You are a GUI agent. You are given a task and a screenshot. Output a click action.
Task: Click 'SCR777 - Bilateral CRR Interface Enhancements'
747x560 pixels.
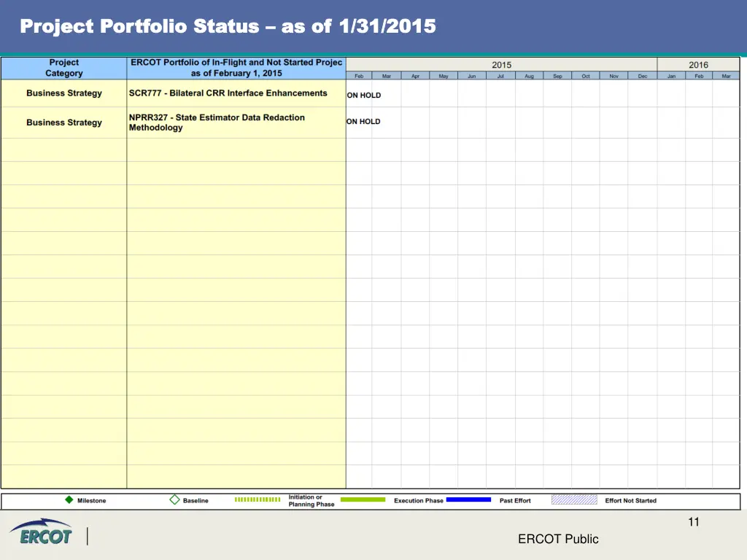point(228,93)
